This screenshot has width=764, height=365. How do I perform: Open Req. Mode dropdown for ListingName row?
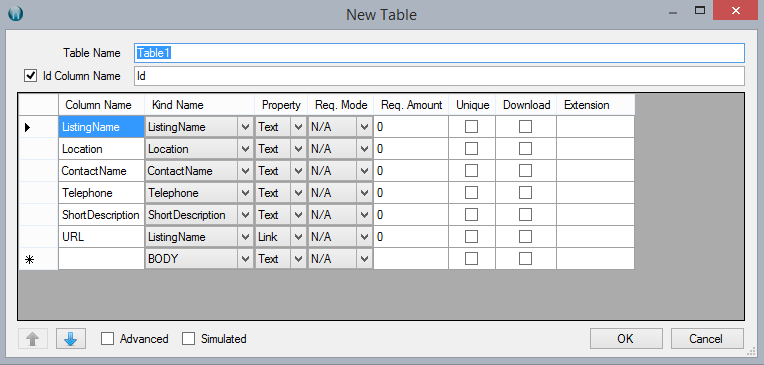click(x=364, y=127)
